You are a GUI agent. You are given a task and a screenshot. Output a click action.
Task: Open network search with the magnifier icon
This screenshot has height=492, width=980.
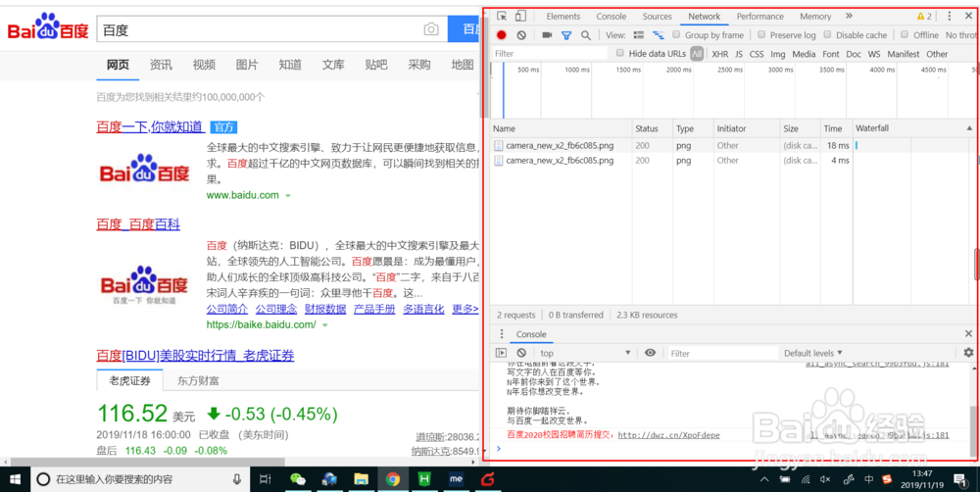(586, 35)
